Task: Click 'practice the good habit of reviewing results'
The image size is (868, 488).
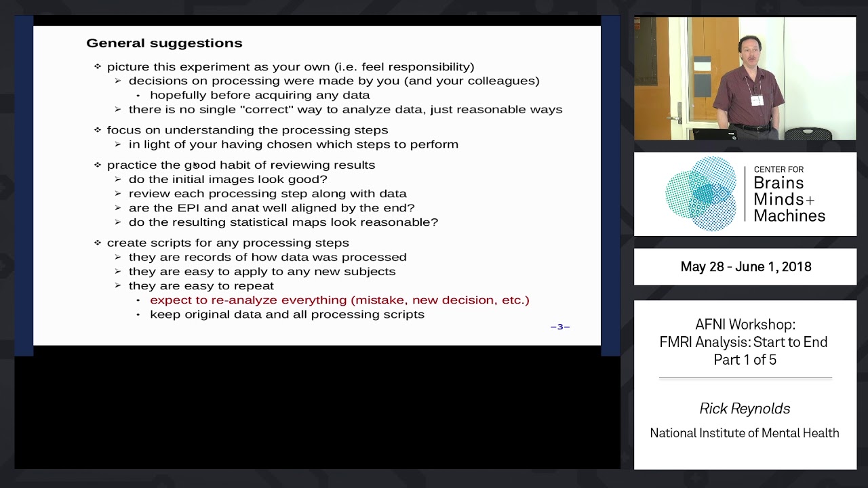Action: click(x=241, y=165)
